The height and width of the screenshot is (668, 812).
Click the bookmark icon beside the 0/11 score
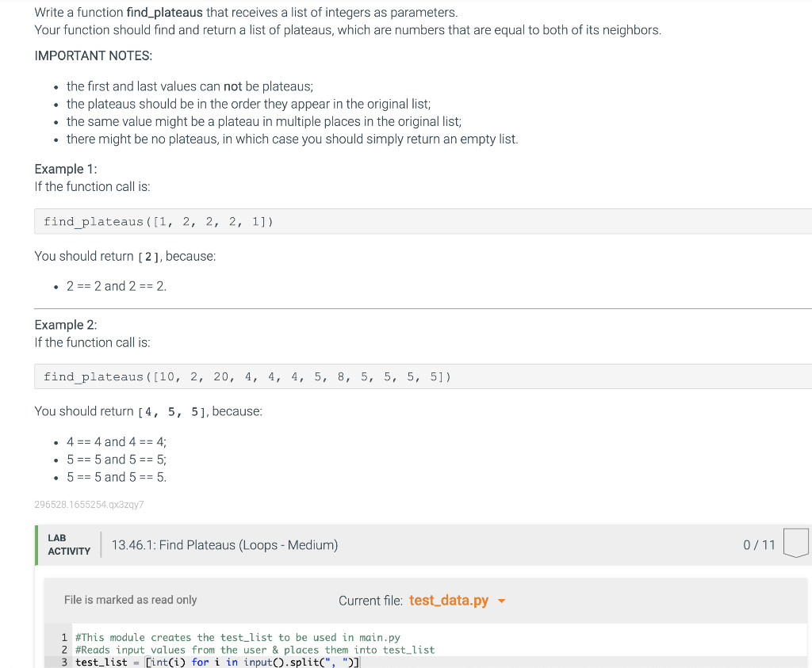[795, 542]
